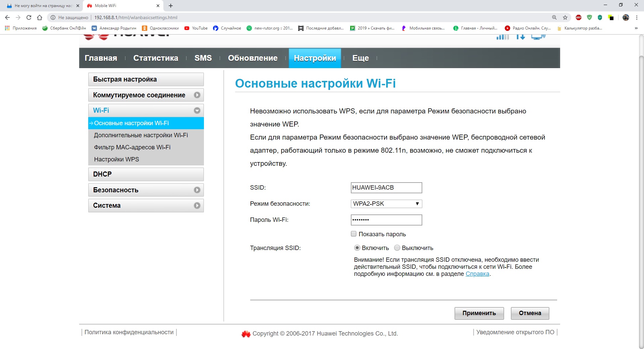Open Еще navigation tab
The width and height of the screenshot is (644, 349).
click(360, 58)
